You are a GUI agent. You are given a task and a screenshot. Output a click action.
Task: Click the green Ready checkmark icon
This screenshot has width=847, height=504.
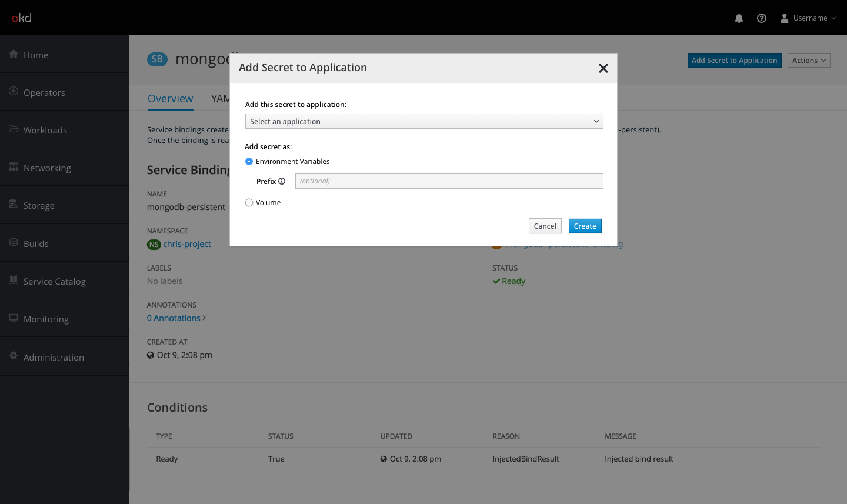(496, 281)
